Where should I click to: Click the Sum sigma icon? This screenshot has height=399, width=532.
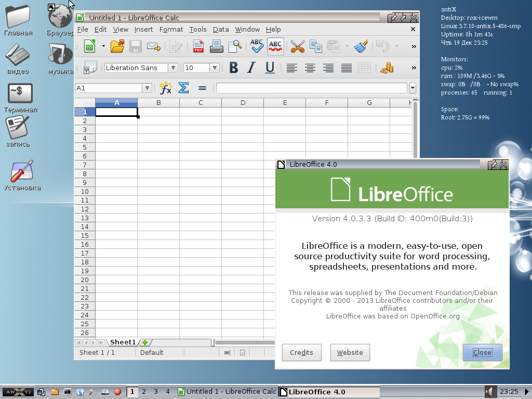(x=183, y=88)
